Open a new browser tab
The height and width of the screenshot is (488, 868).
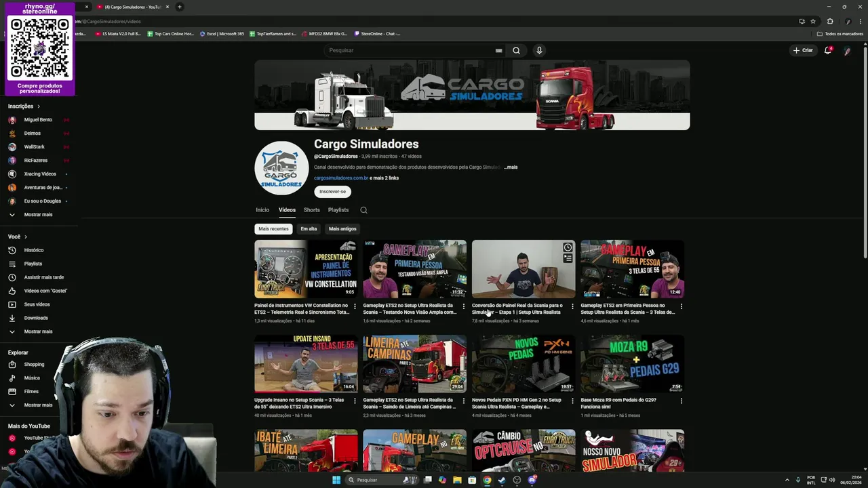180,7
